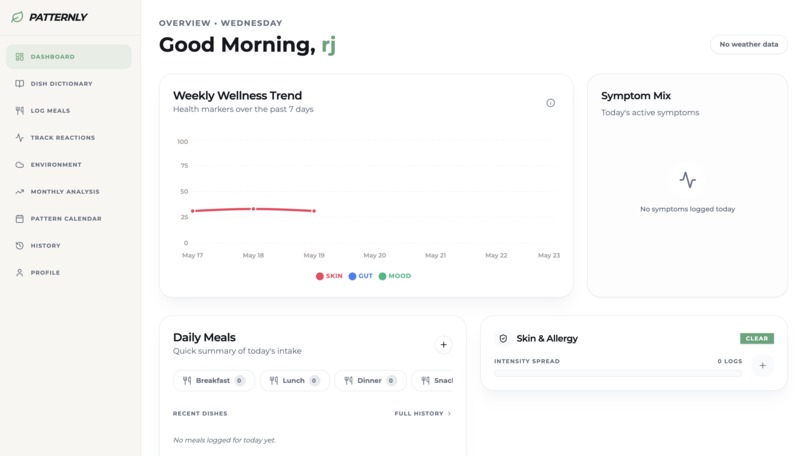Click the 'Overview • Wednesday' header text
This screenshot has width=806, height=456.
point(221,23)
